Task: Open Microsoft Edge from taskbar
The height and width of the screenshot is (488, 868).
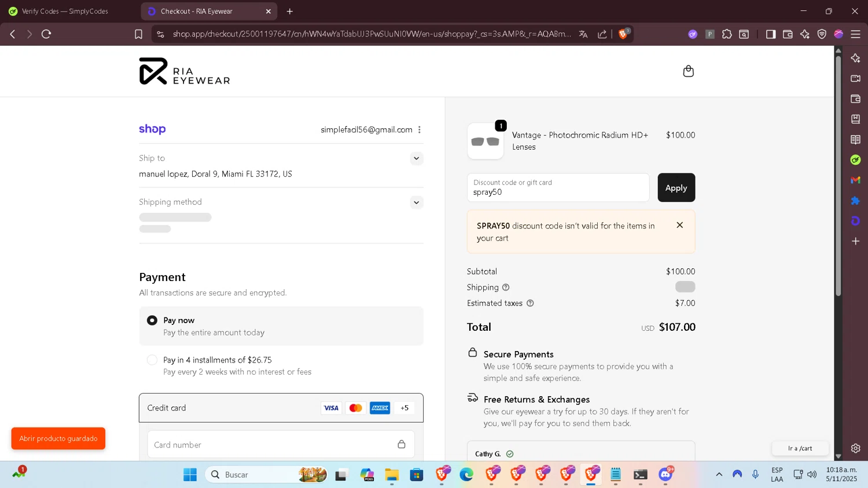Action: click(x=466, y=475)
